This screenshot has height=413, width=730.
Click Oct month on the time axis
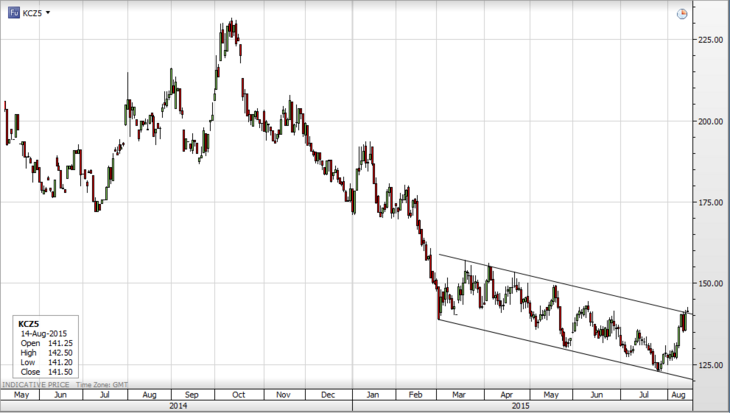[x=241, y=395]
